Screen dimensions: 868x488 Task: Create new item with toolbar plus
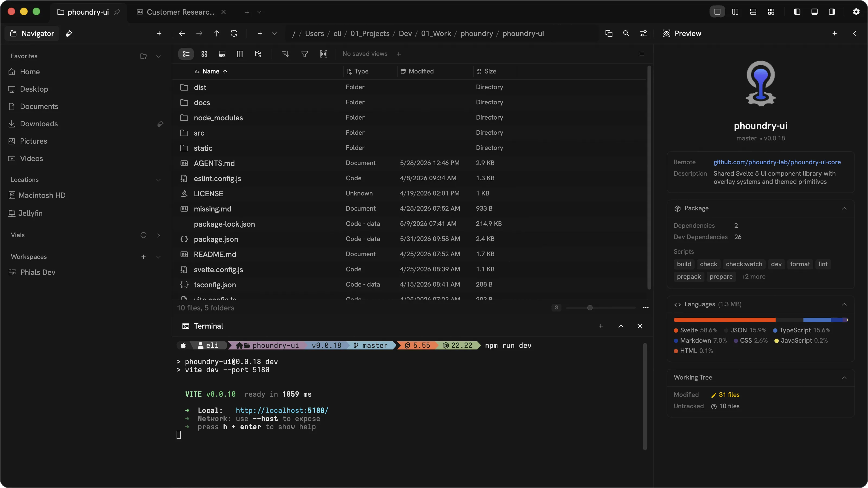click(x=260, y=33)
